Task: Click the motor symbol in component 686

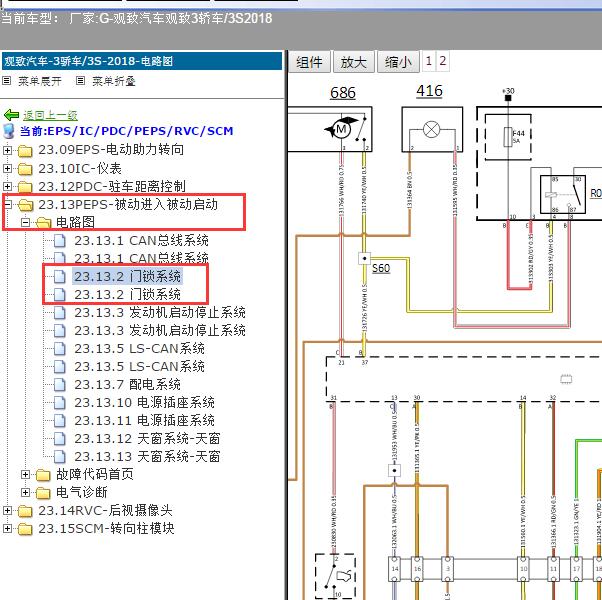Action: coord(341,129)
